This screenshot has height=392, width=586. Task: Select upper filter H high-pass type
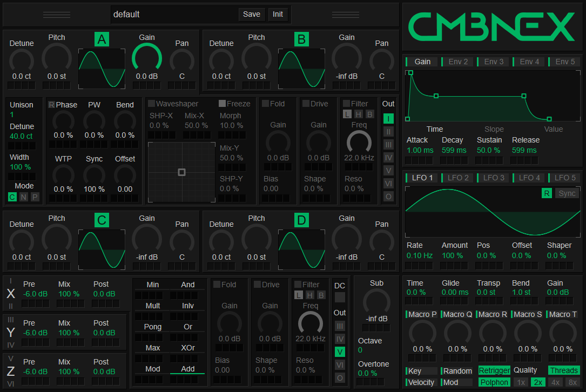coord(359,114)
